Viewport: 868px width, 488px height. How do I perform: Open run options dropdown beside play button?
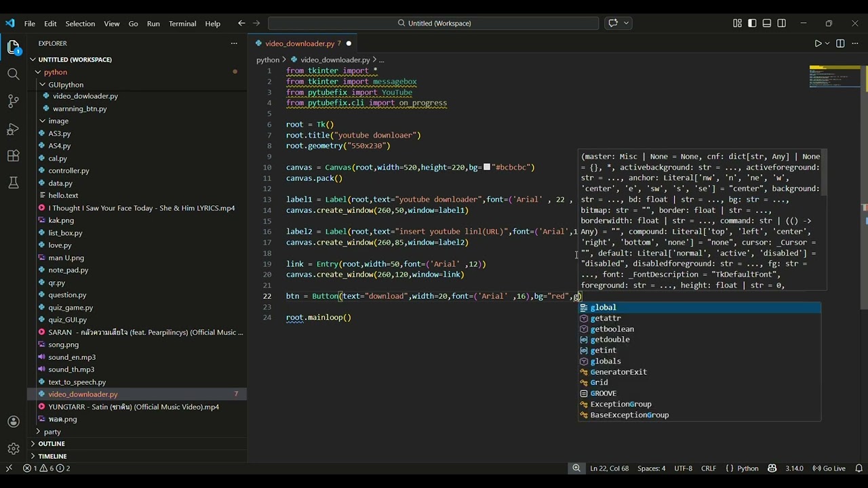tap(828, 43)
